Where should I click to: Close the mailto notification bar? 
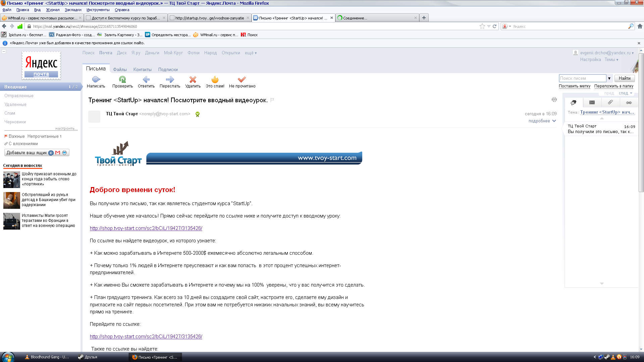tap(639, 43)
